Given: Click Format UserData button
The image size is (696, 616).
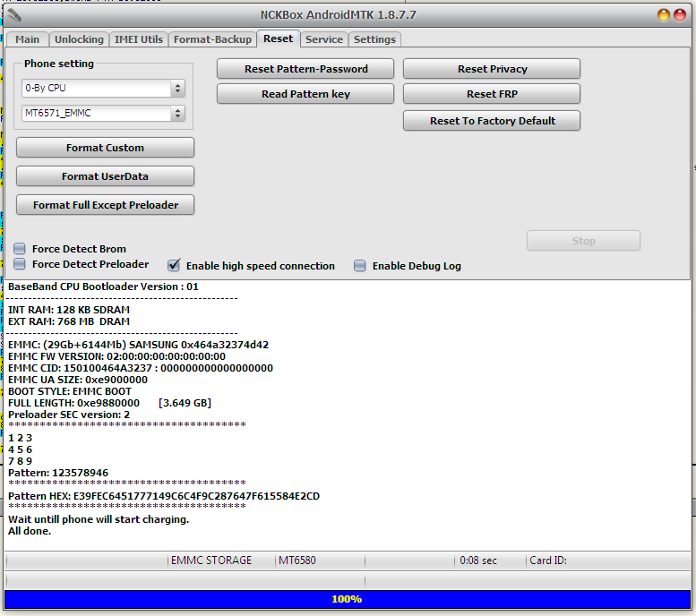Looking at the screenshot, I should pyautogui.click(x=105, y=176).
